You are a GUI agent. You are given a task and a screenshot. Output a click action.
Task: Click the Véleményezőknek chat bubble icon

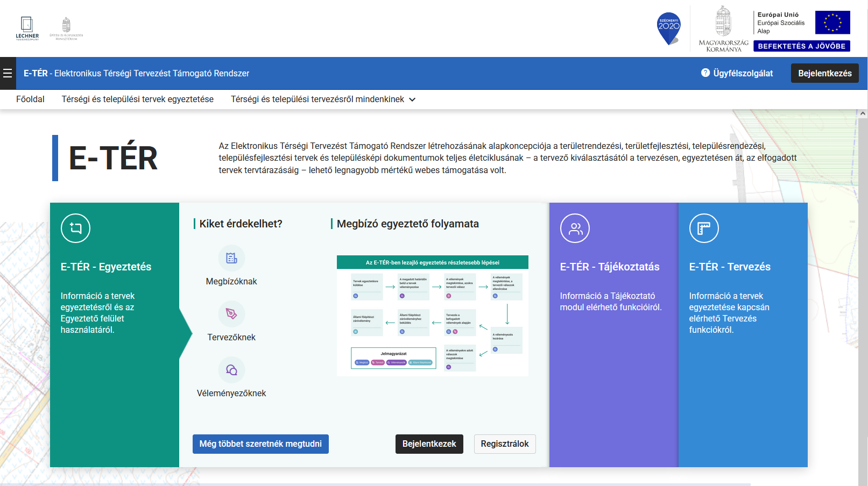tap(231, 370)
